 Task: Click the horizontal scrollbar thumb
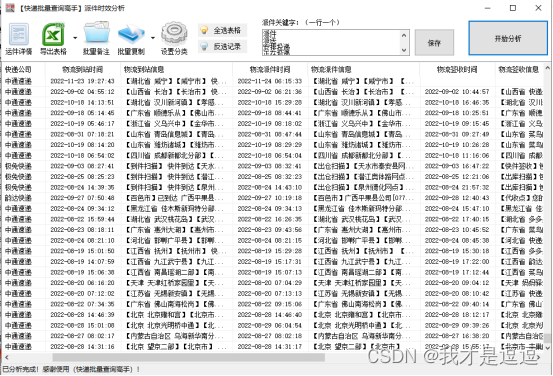point(189,357)
